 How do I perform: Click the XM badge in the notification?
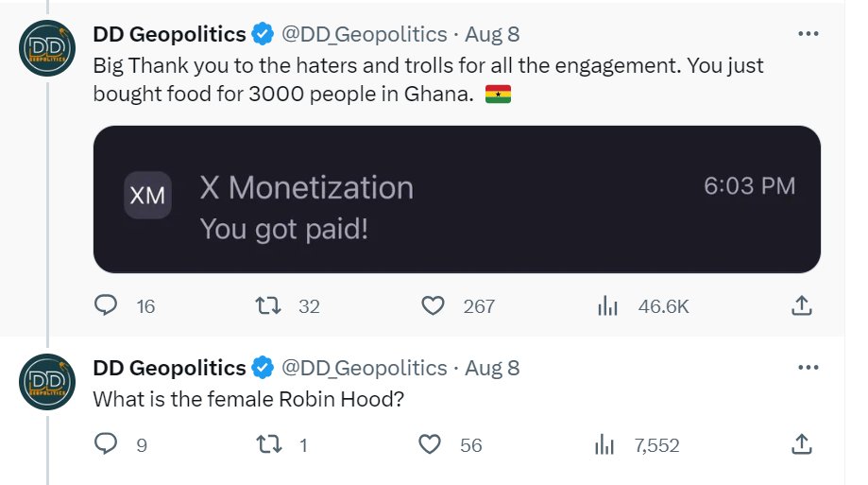(x=147, y=195)
